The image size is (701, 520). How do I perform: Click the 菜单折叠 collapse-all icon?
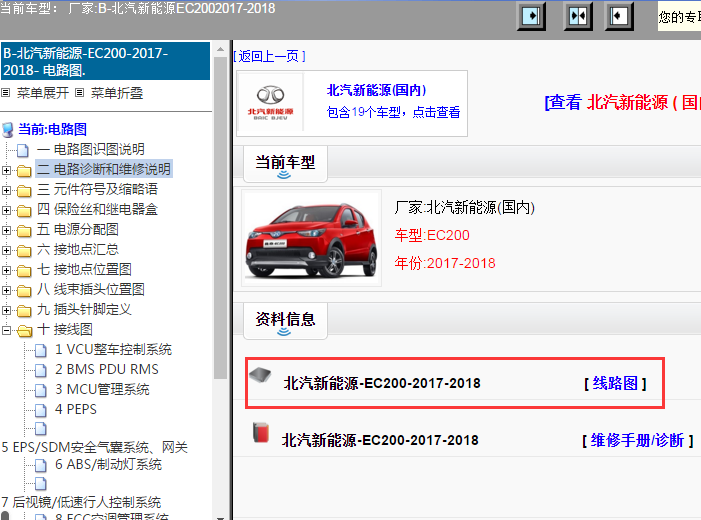80,93
